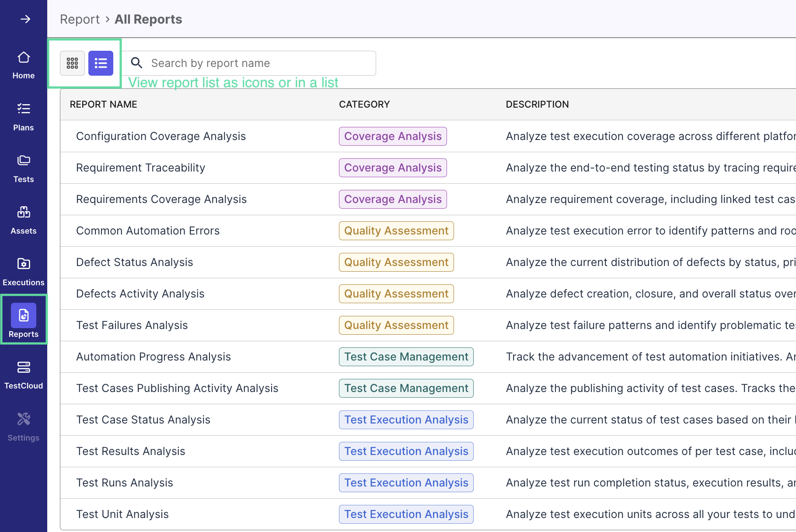Viewport: 796px width, 532px height.
Task: Switch to list view for reports
Action: (x=101, y=63)
